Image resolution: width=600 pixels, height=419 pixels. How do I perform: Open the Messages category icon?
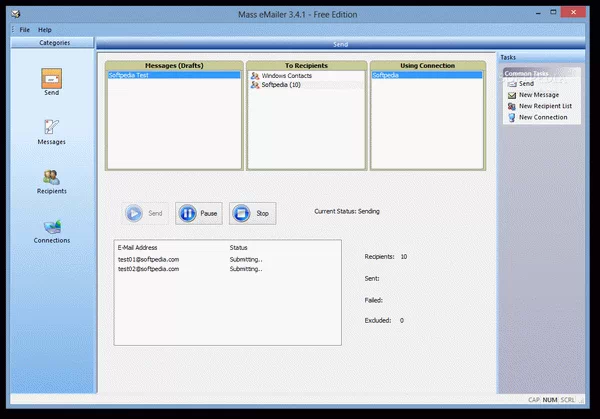[52, 127]
